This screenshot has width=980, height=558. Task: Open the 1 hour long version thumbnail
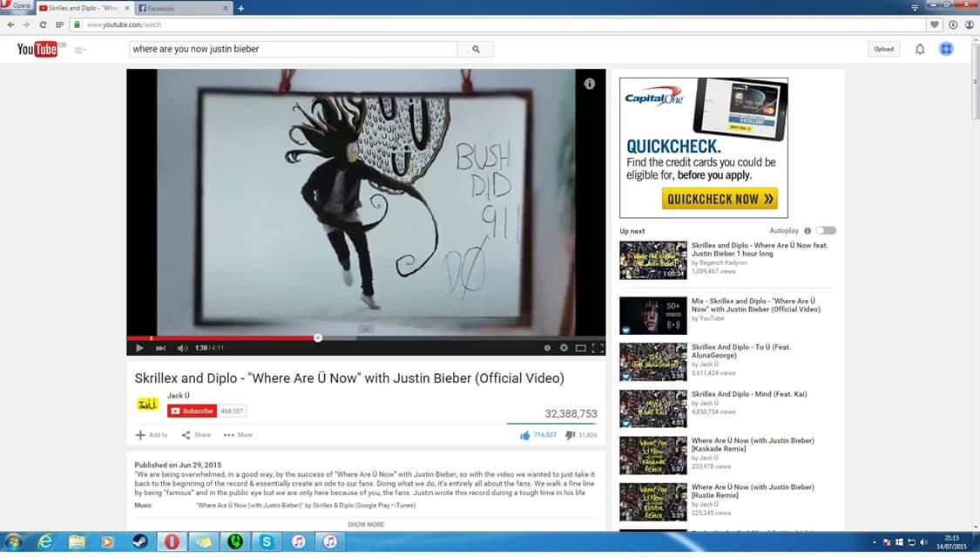point(653,260)
